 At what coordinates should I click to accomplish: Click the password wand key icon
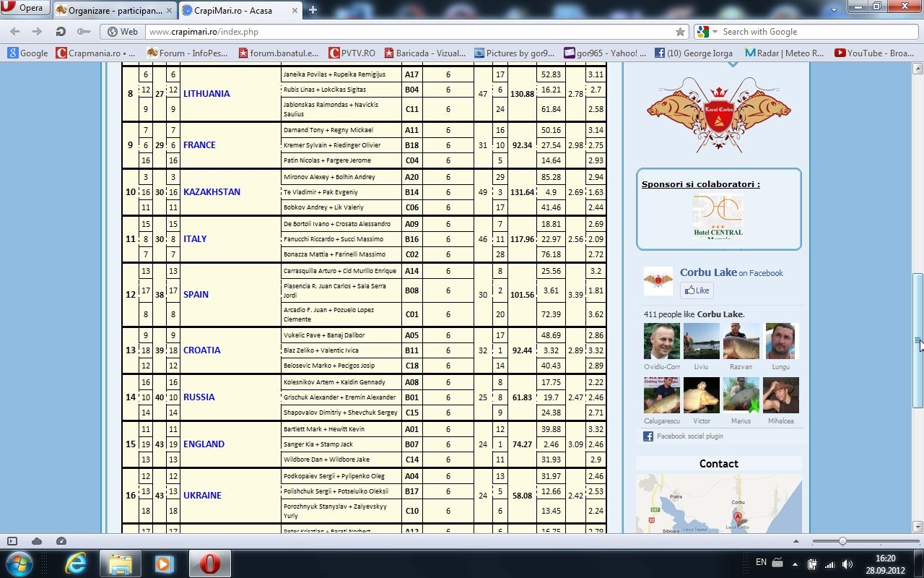84,32
